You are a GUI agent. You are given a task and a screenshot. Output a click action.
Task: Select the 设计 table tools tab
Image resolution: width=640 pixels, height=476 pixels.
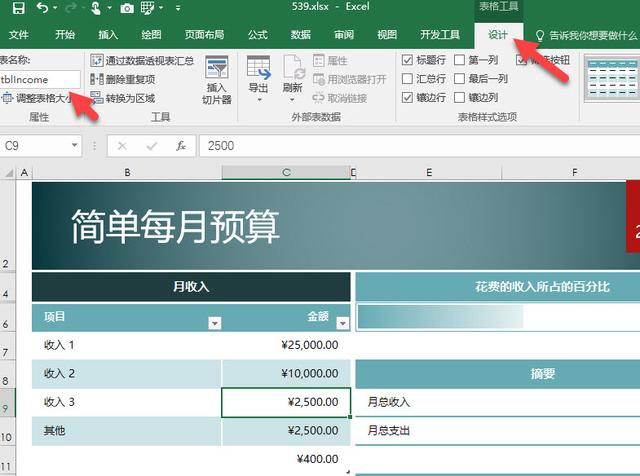(x=498, y=35)
